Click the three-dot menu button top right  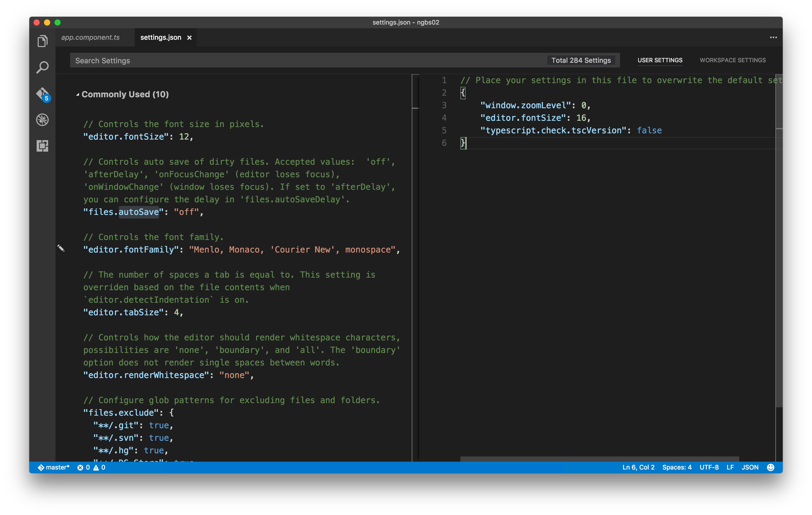(774, 37)
